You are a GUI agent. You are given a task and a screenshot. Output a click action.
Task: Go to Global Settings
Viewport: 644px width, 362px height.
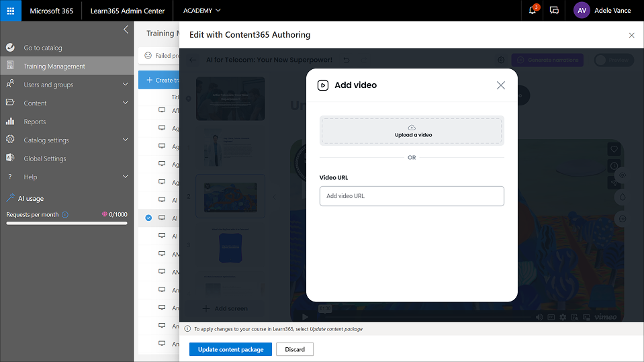(x=45, y=159)
